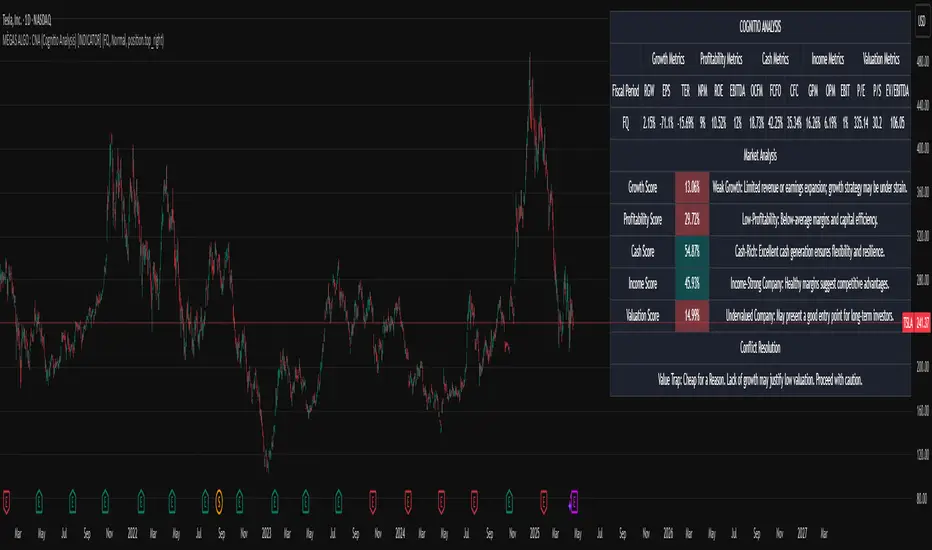Screen dimensions: 932x550
Task: Open the USD currency selector on price axis
Action: (921, 21)
